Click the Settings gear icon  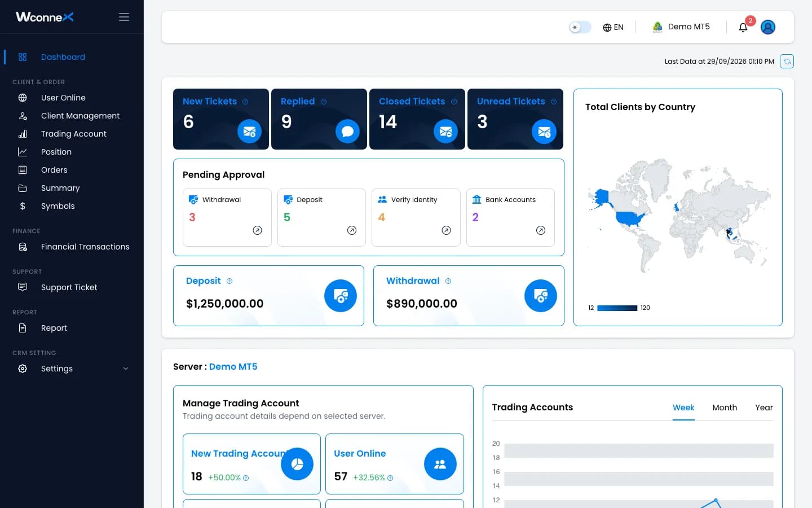pyautogui.click(x=23, y=369)
